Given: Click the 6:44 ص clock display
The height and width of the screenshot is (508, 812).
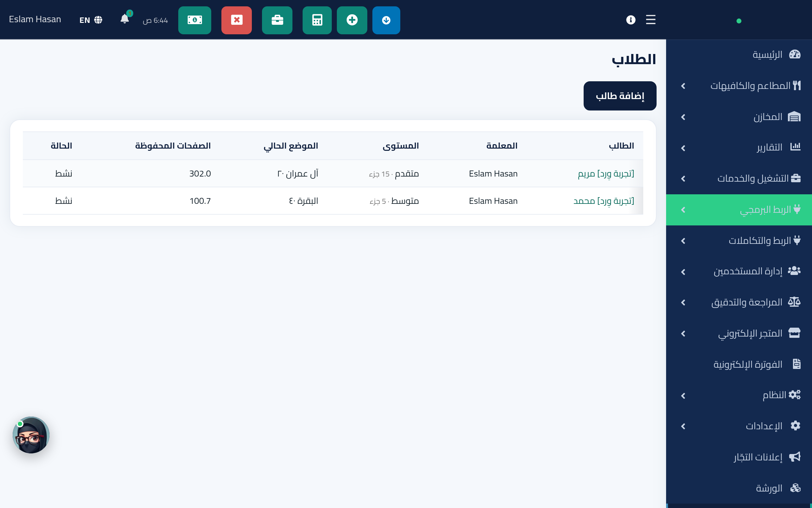Looking at the screenshot, I should tap(155, 21).
